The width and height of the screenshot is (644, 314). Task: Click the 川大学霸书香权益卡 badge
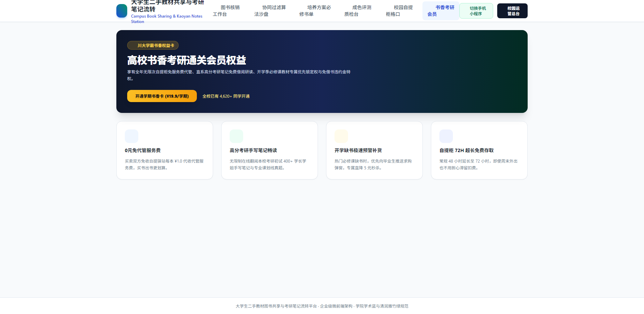click(153, 45)
